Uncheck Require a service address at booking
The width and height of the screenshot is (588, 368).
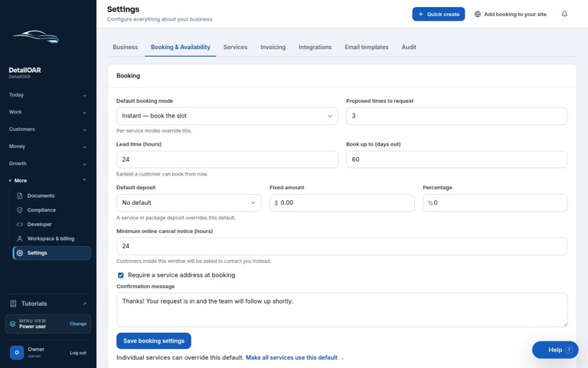click(x=121, y=275)
